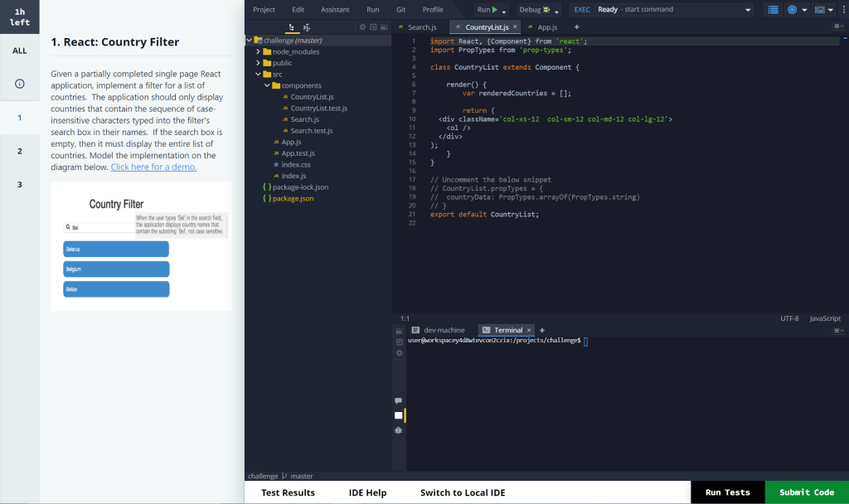Open the Project menu

pos(264,9)
